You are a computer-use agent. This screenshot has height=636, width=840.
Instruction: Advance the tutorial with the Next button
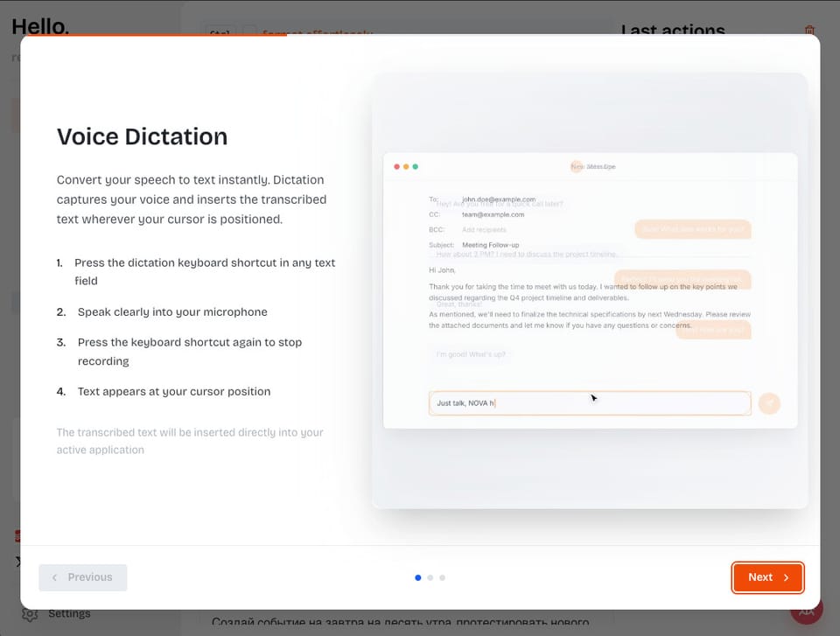(x=767, y=577)
